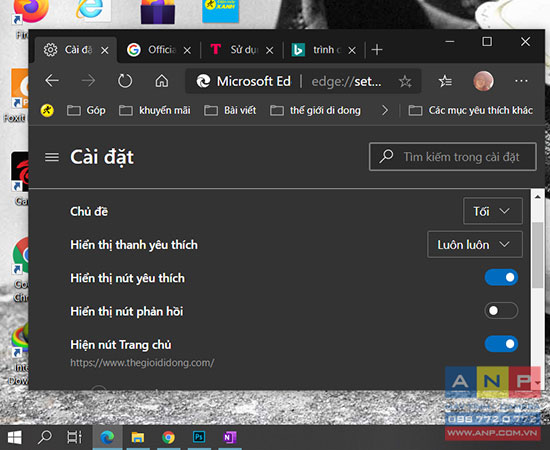Viewport: 550px width, 450px height.
Task: Open the Chủ đề dropdown showing Tối
Action: tap(492, 211)
